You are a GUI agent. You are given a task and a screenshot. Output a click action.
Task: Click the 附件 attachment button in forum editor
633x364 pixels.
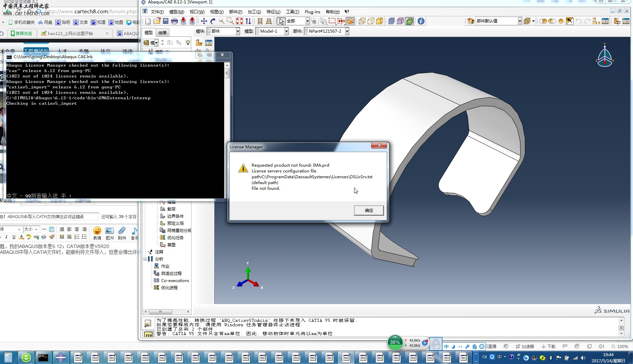(122, 233)
